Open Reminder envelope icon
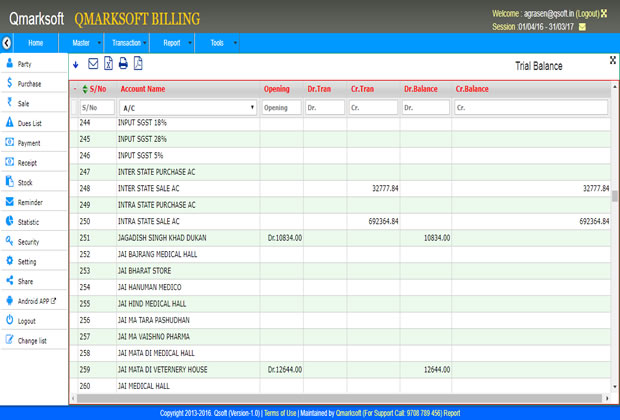Image resolution: width=620 pixels, height=420 pixels. coord(9,201)
